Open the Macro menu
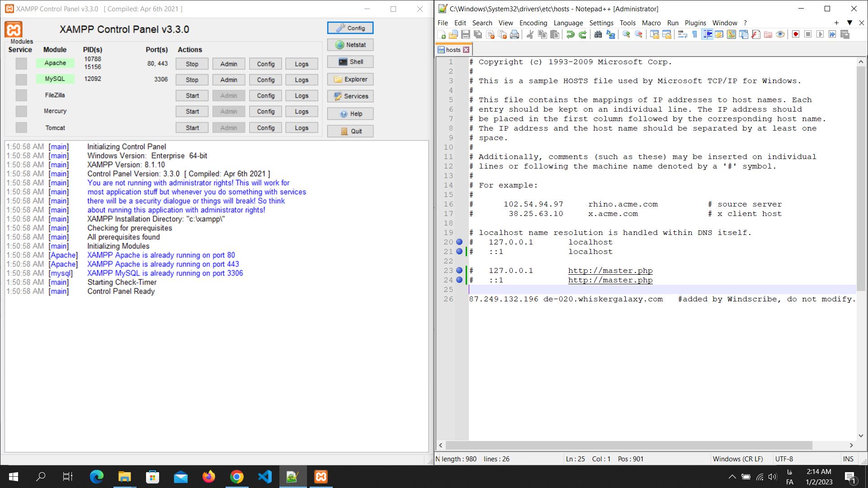868x488 pixels. (651, 23)
